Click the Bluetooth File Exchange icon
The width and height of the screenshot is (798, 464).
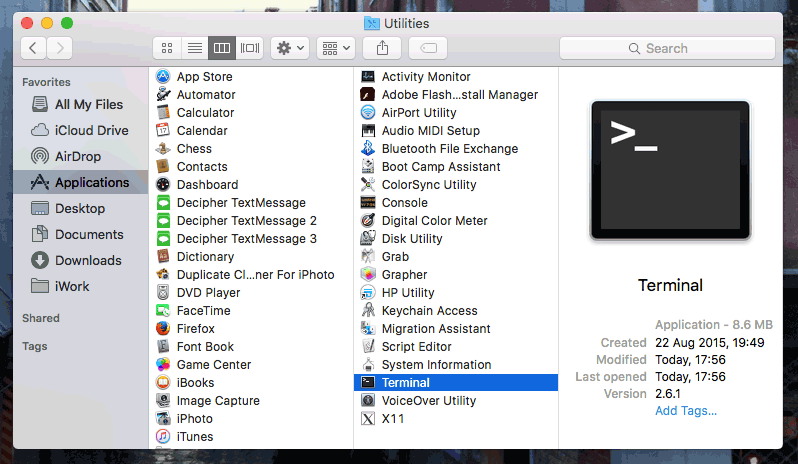(367, 149)
